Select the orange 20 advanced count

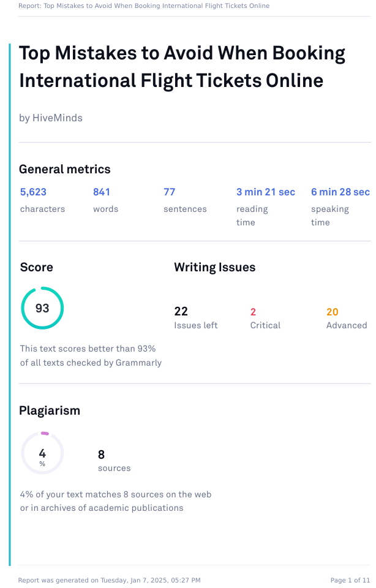[333, 312]
